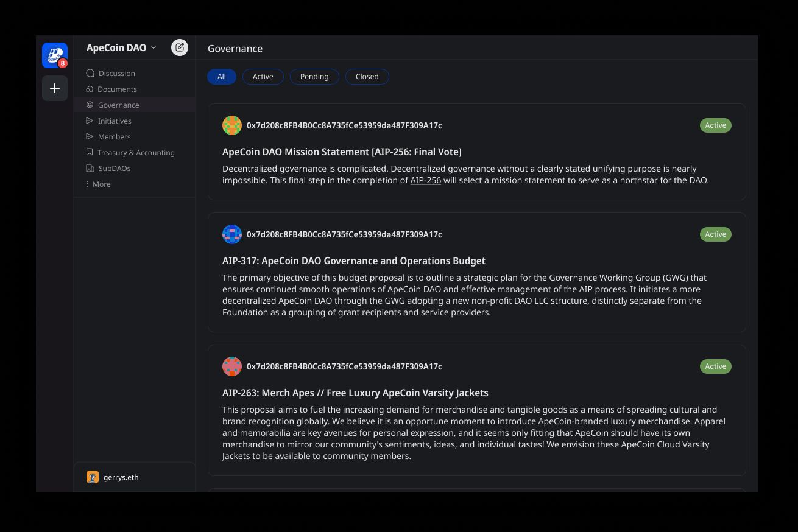Click the Active badge on AIP-317 proposal
798x532 pixels.
716,234
